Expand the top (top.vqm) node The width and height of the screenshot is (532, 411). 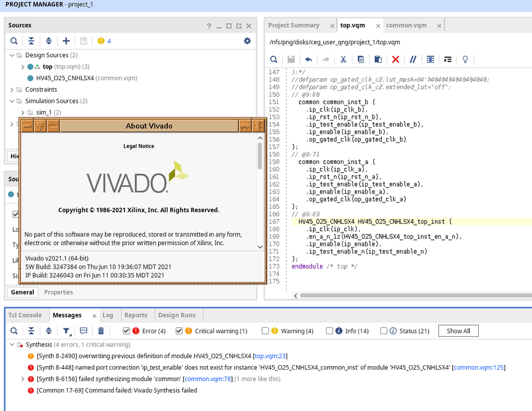(23, 67)
